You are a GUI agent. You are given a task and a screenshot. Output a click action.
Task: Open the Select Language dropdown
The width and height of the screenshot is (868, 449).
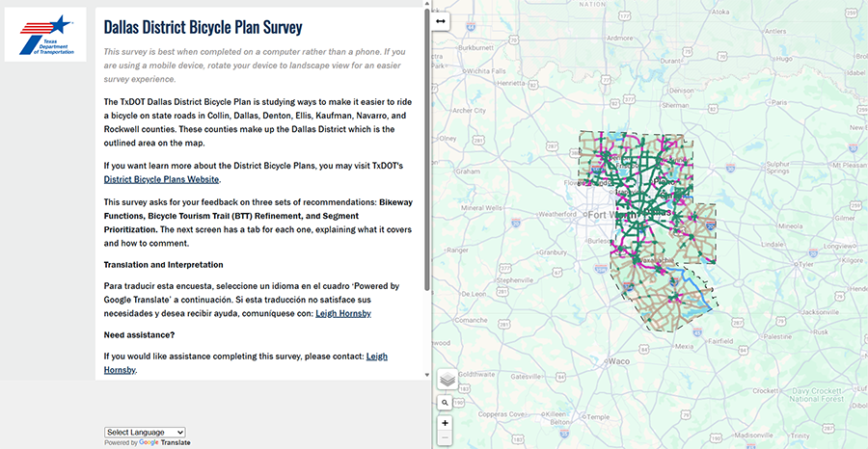pos(145,433)
